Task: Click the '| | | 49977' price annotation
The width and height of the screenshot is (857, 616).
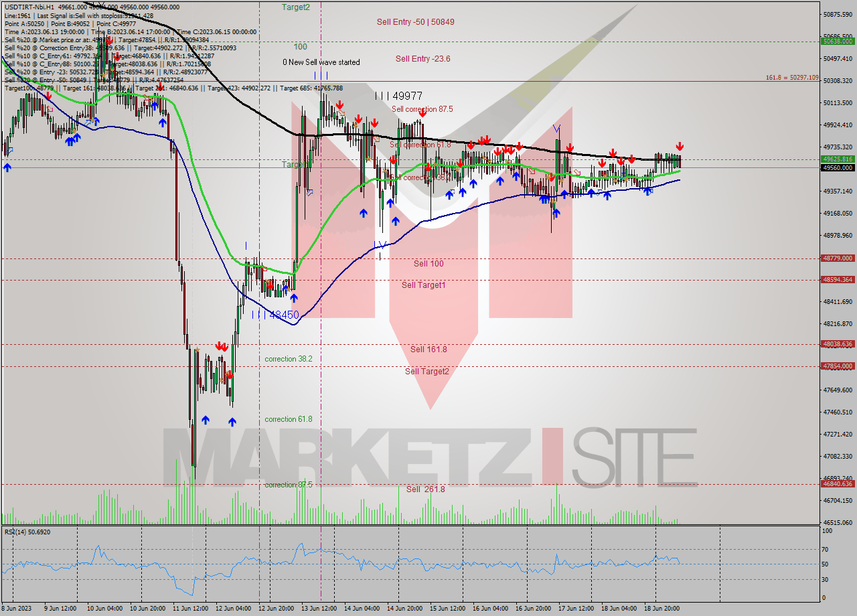Action: [x=398, y=96]
